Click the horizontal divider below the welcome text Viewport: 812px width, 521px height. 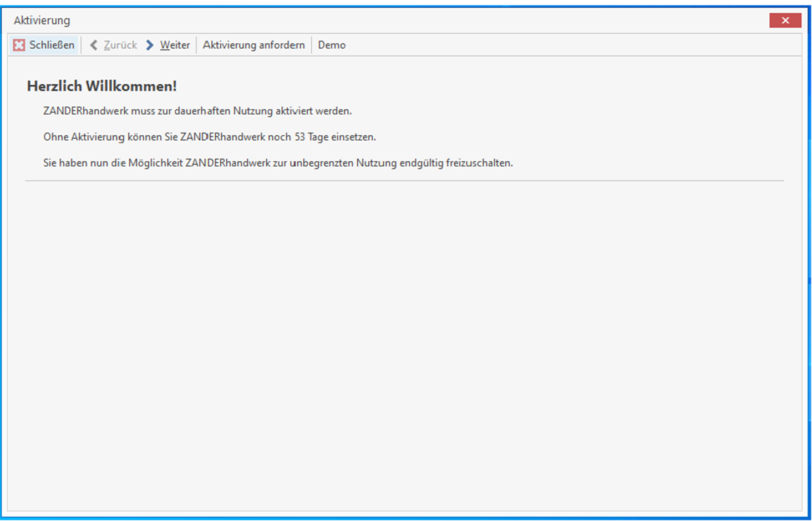(x=404, y=181)
